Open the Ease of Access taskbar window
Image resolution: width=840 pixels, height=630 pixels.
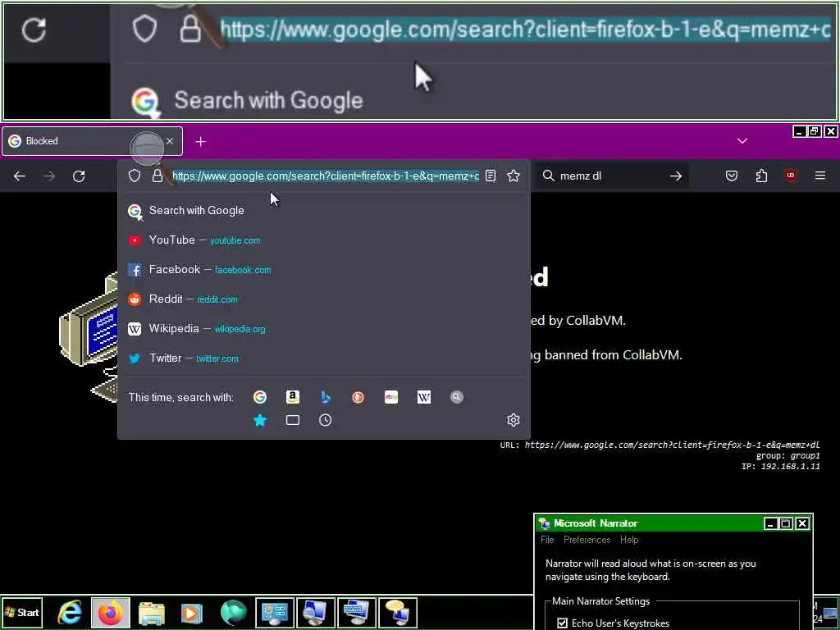pyautogui.click(x=275, y=612)
